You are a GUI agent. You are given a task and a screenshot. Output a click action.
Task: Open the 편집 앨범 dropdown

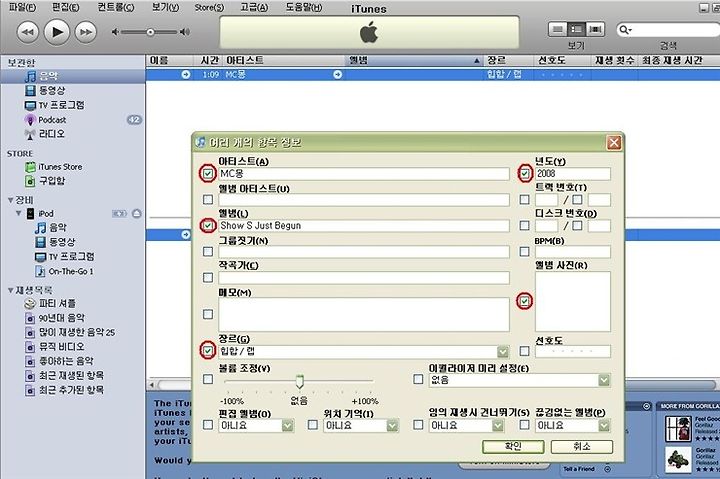[x=287, y=426]
